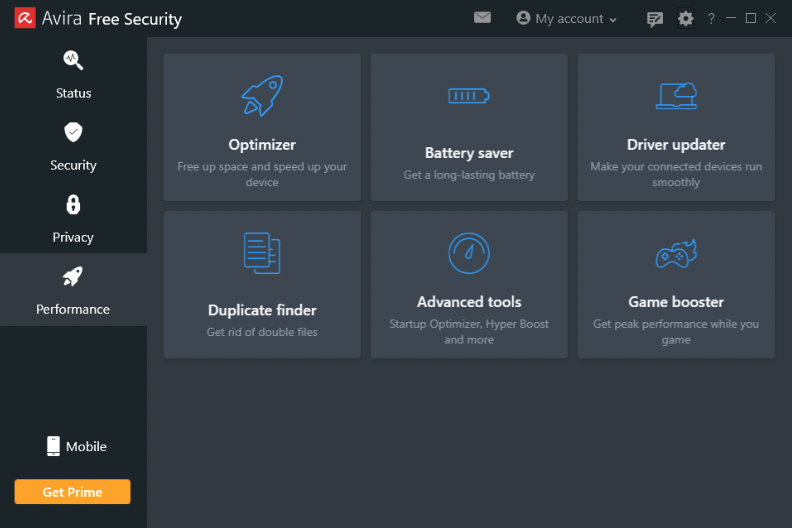The height and width of the screenshot is (528, 792).
Task: Click the Battery saver battery icon
Action: (469, 95)
